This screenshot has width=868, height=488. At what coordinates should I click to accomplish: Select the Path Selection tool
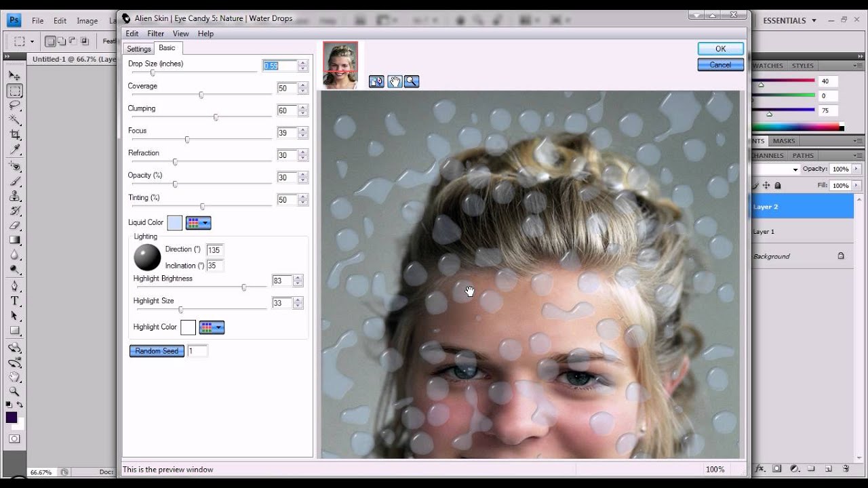point(14,316)
